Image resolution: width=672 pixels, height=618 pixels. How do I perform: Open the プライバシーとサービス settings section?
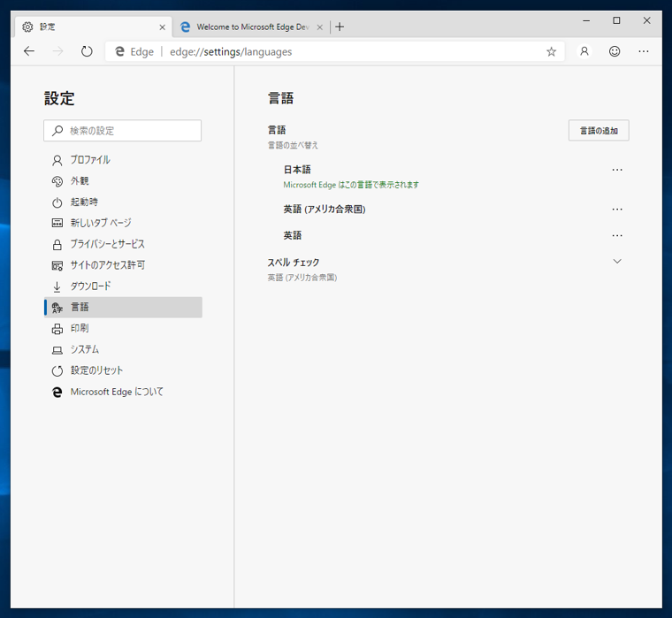pyautogui.click(x=123, y=244)
